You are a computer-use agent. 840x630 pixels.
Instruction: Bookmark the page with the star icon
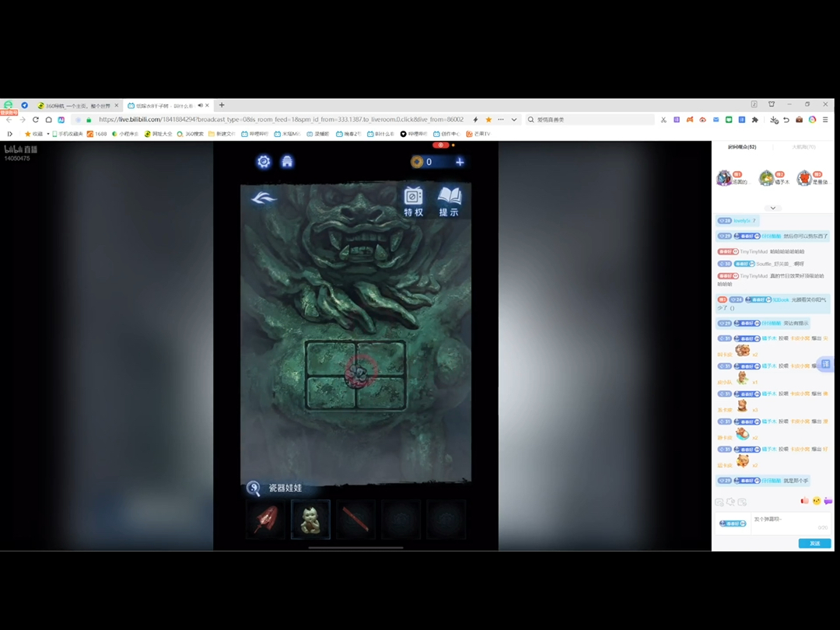[488, 120]
